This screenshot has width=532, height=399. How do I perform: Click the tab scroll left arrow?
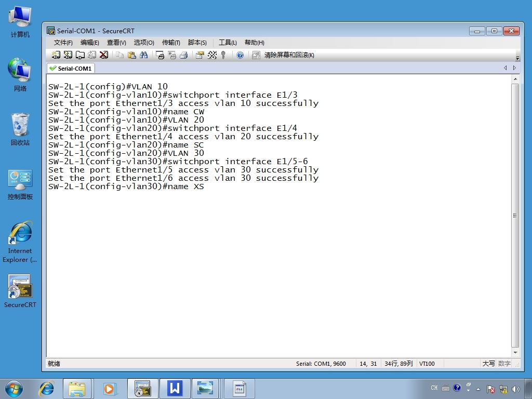(x=506, y=68)
